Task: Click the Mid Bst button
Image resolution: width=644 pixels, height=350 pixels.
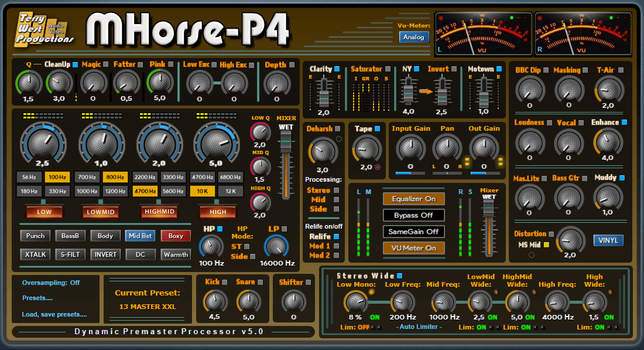Action: pyautogui.click(x=140, y=236)
